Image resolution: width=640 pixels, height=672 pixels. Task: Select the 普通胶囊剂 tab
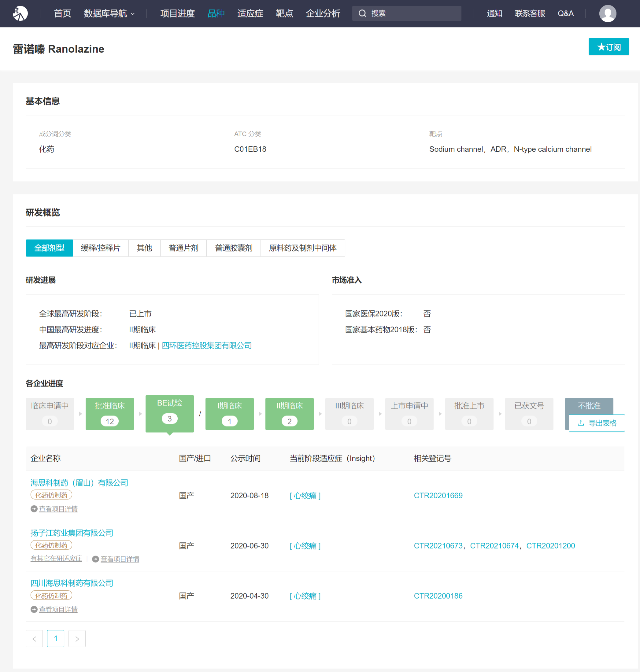[234, 248]
